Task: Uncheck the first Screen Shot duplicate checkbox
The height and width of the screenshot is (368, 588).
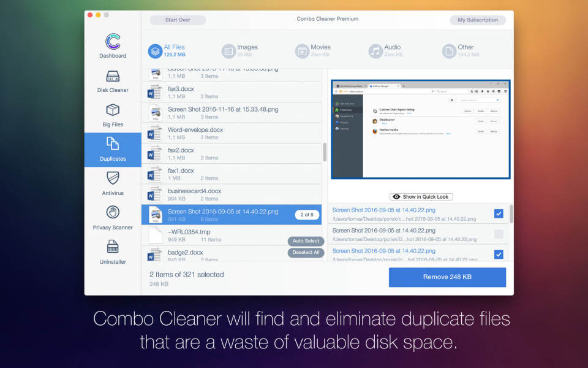Action: tap(499, 213)
